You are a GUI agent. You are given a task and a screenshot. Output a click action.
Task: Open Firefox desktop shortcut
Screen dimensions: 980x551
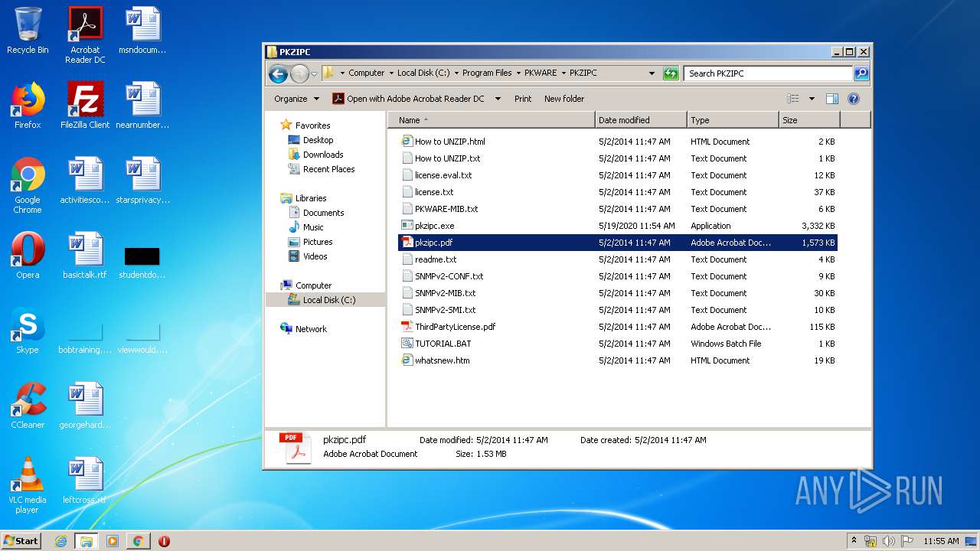tap(28, 106)
